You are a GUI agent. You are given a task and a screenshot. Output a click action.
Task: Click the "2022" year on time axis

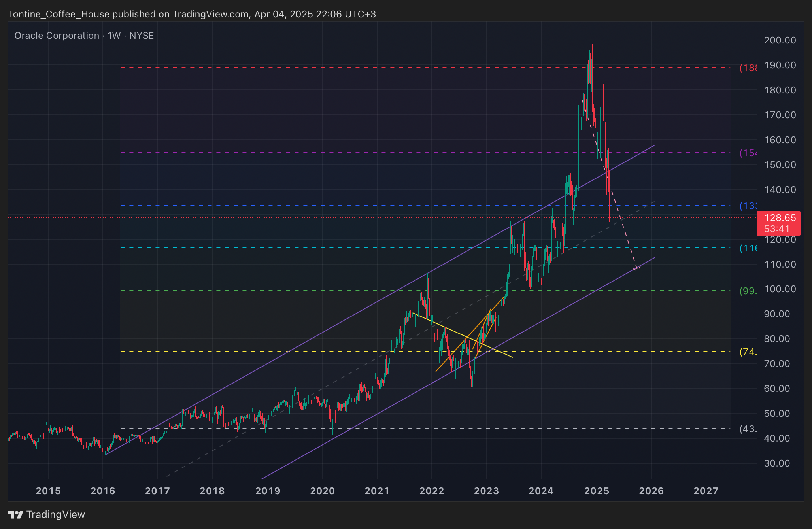[432, 491]
